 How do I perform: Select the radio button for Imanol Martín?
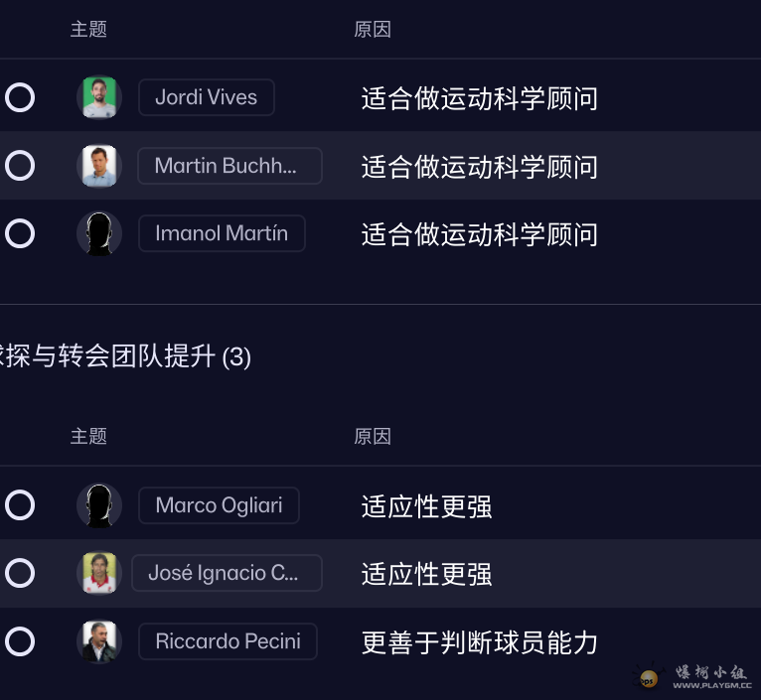pos(20,233)
